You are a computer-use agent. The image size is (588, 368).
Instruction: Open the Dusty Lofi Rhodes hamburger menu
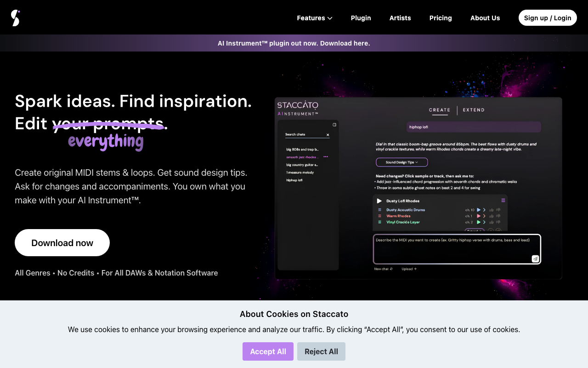(x=503, y=201)
